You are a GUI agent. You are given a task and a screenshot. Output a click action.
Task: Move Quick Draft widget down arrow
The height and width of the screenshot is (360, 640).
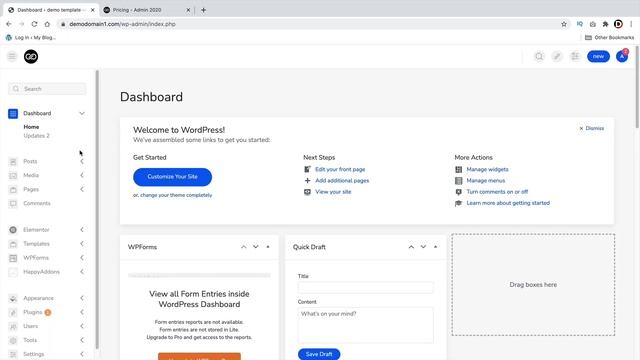(x=423, y=247)
